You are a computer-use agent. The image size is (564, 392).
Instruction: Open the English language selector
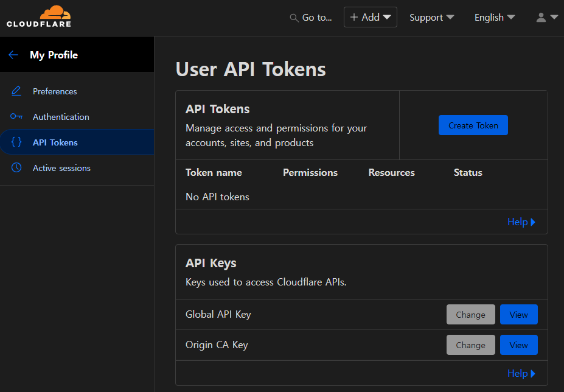coord(494,18)
